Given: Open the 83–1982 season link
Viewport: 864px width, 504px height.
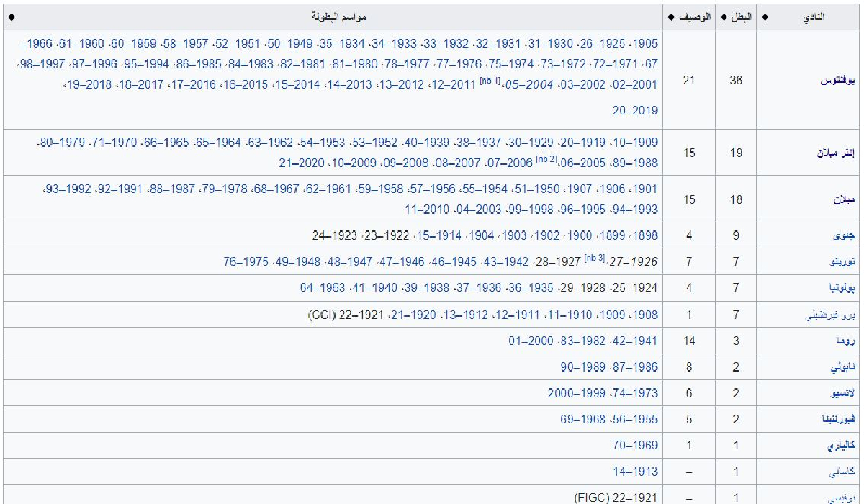Looking at the screenshot, I should pos(583,341).
